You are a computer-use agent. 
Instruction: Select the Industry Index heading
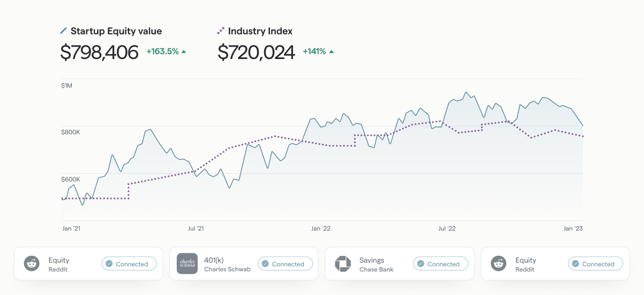[260, 31]
